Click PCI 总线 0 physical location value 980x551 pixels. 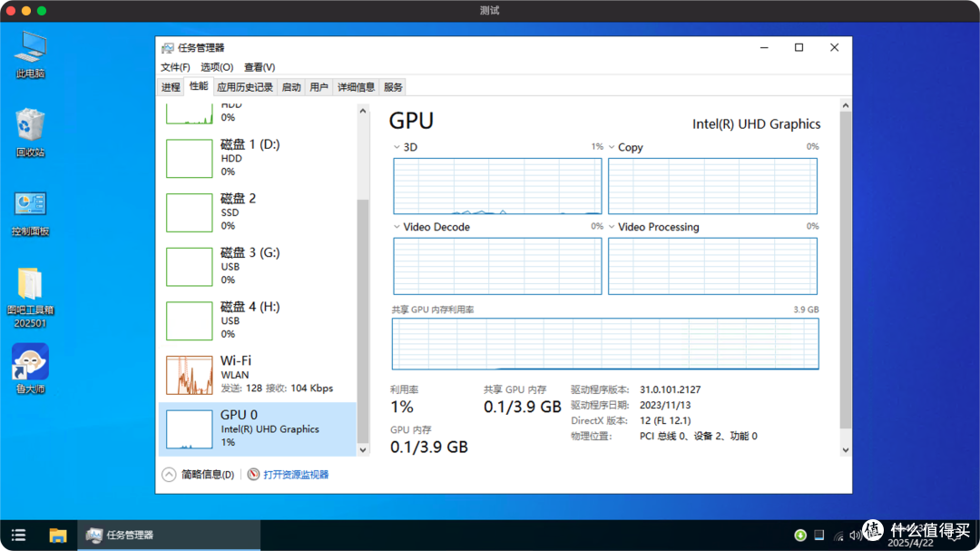tap(698, 436)
